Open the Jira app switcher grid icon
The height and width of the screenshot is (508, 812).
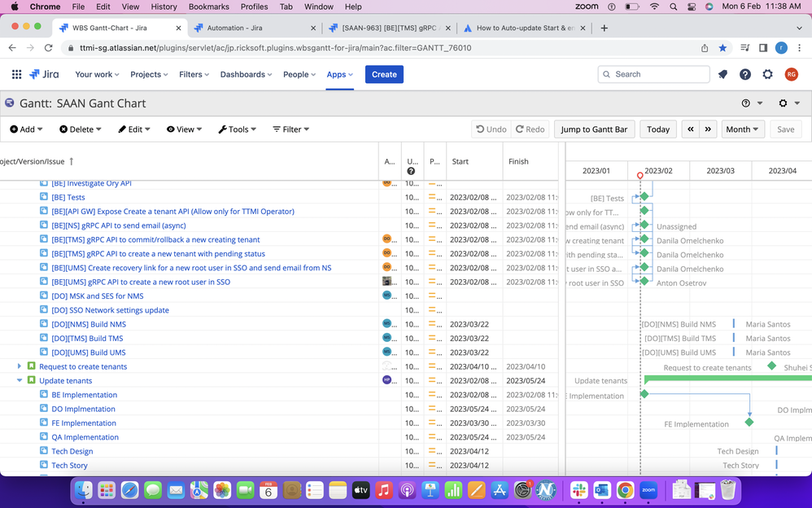coord(16,74)
